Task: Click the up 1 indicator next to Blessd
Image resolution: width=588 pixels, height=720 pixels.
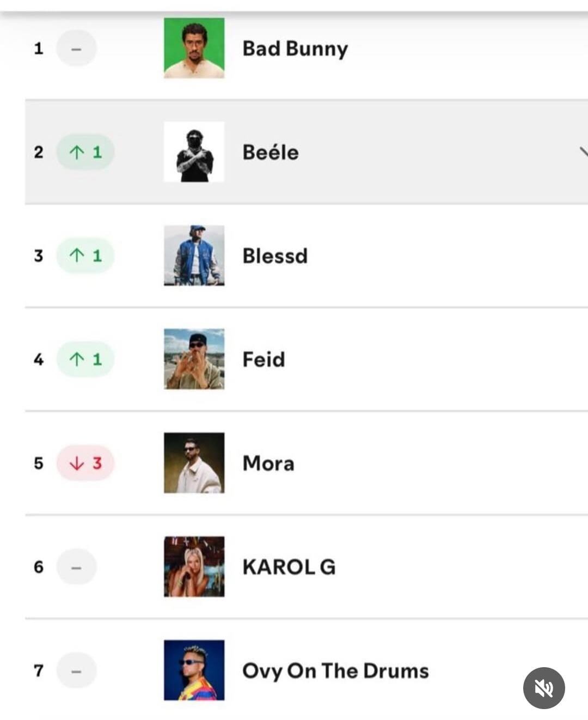Action: tap(84, 255)
